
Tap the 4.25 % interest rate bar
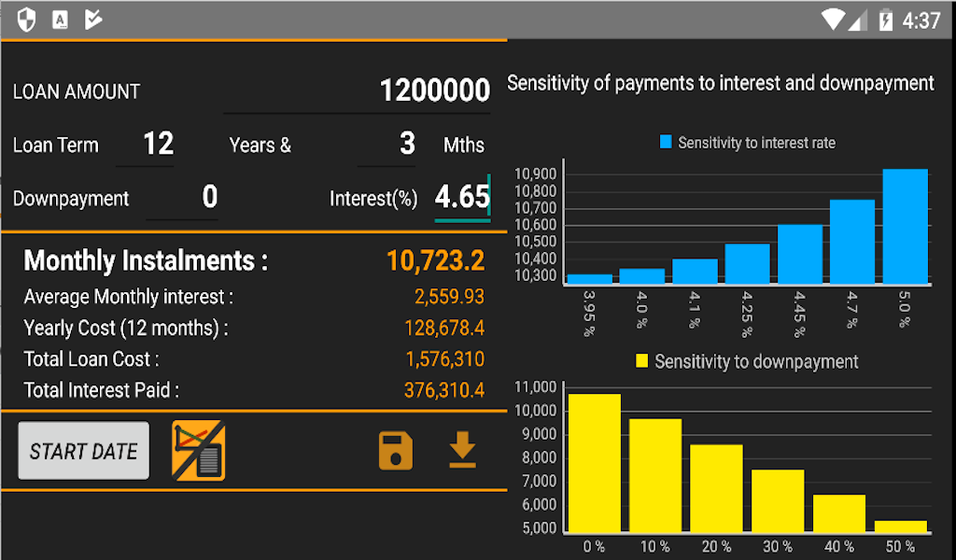click(x=748, y=264)
